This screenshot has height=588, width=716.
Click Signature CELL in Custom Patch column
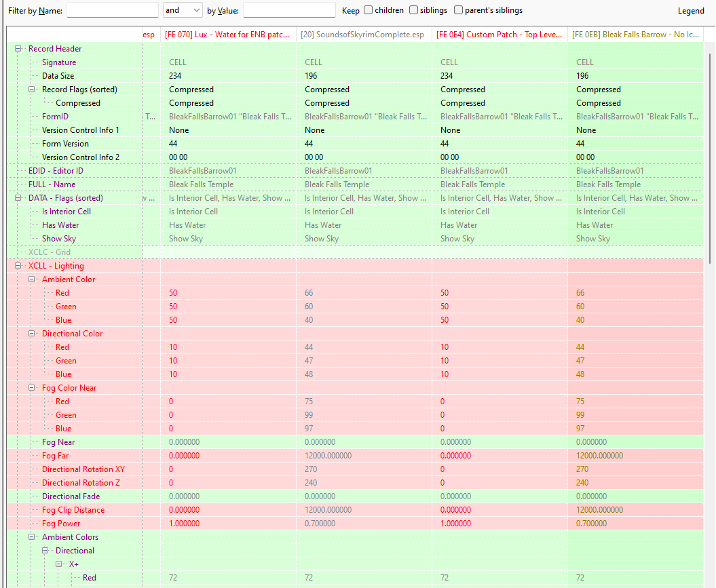[449, 62]
